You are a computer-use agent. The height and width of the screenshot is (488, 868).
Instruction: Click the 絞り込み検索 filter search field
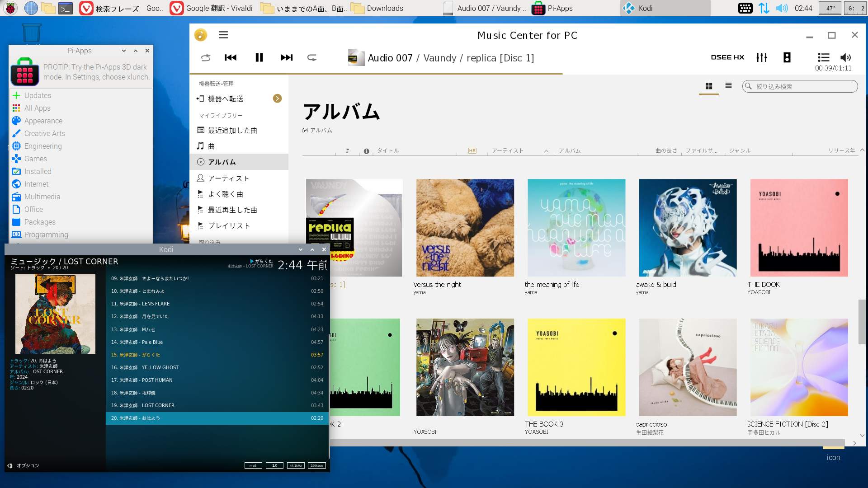(800, 86)
